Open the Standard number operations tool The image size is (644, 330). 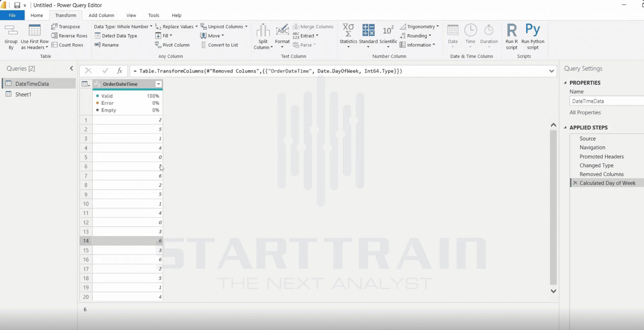pos(368,36)
